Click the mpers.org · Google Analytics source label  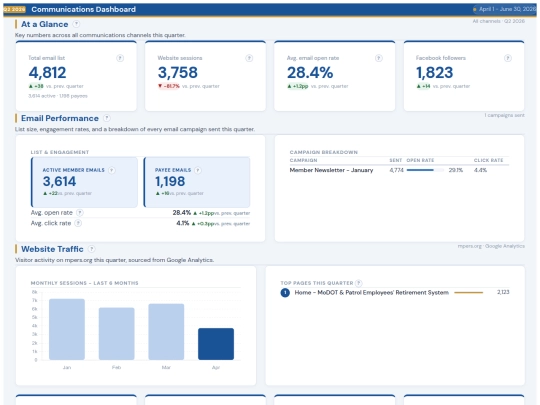point(491,246)
